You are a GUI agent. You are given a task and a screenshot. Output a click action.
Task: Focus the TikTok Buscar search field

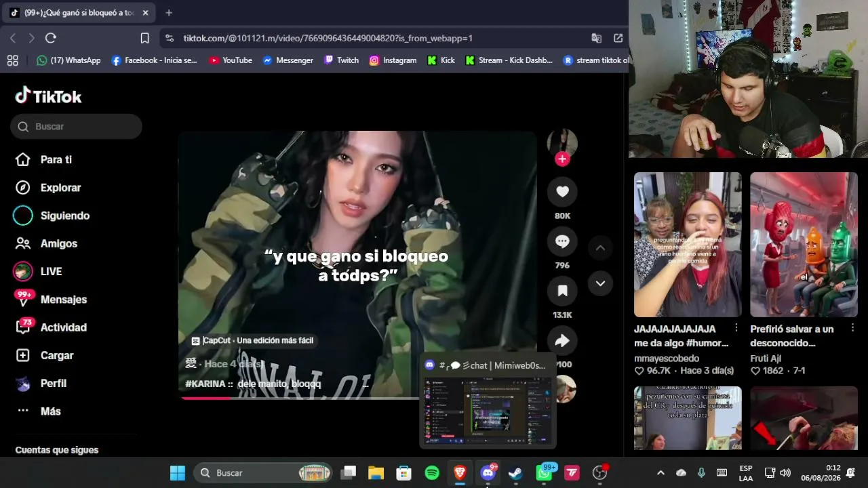click(76, 127)
